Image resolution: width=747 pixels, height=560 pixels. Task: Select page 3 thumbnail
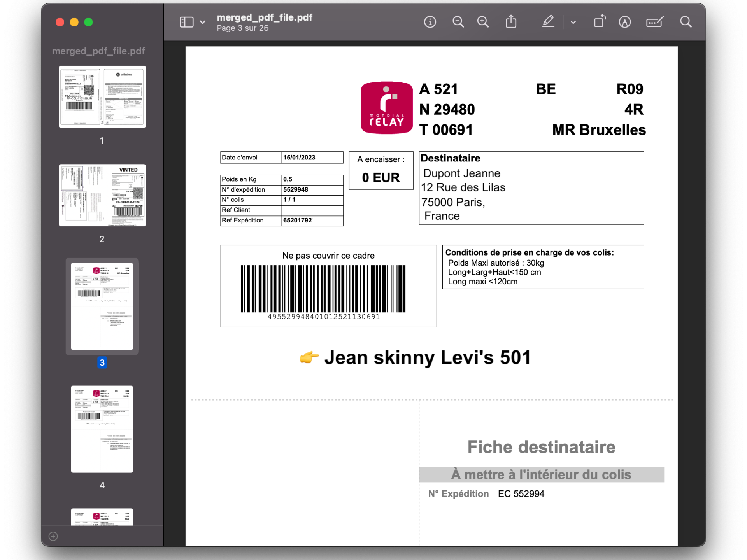(102, 306)
